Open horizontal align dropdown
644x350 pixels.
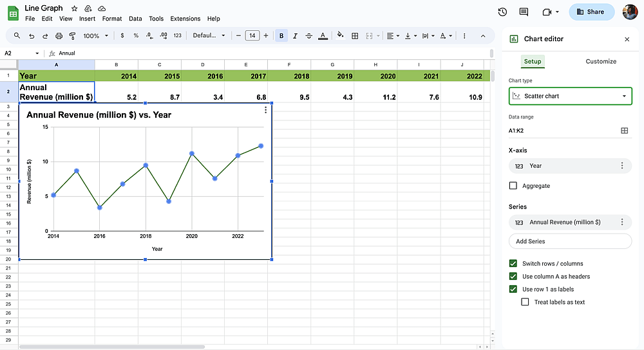coord(393,35)
